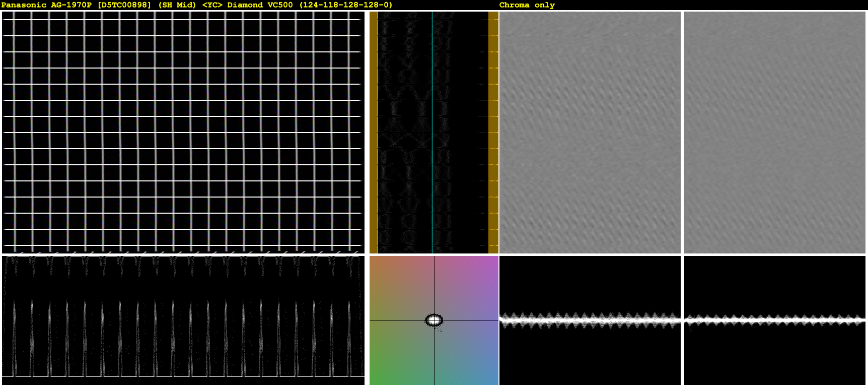Click the "Diamond VC500" text in header
868x385 pixels.
coord(260,5)
